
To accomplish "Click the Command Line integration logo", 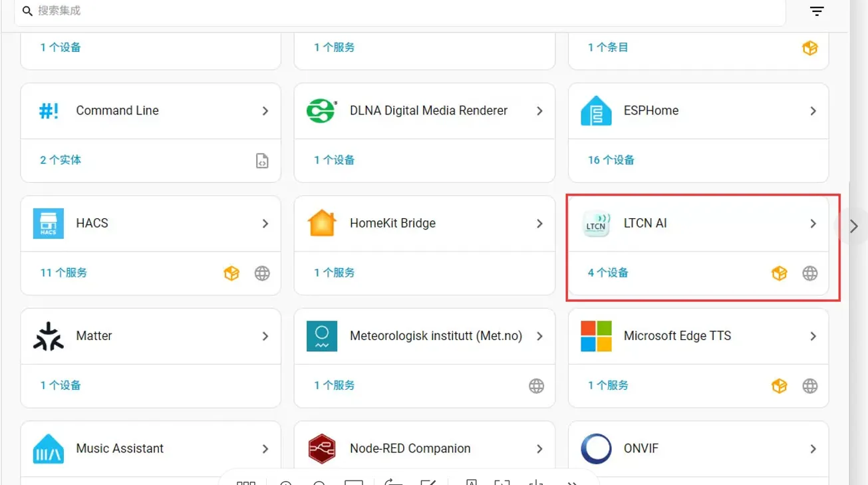I will (49, 110).
